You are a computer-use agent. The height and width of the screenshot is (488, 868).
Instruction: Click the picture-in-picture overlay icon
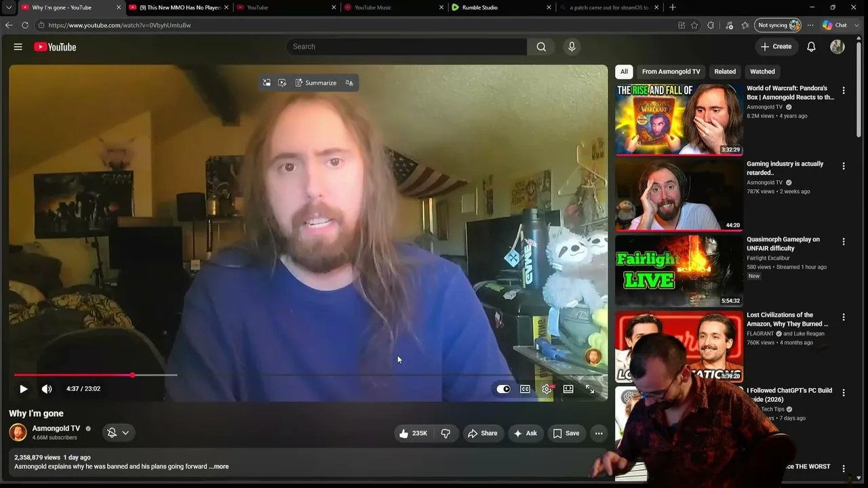pos(267,83)
